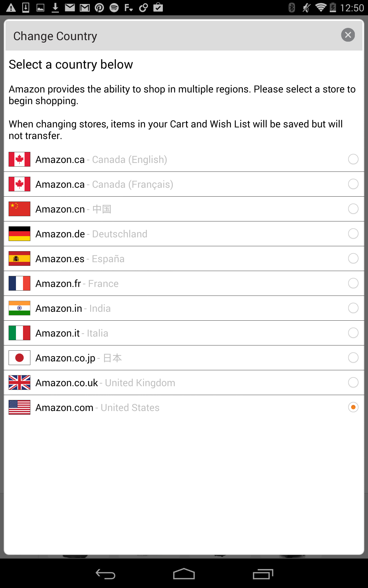Tap the China flag icon

pos(19,209)
